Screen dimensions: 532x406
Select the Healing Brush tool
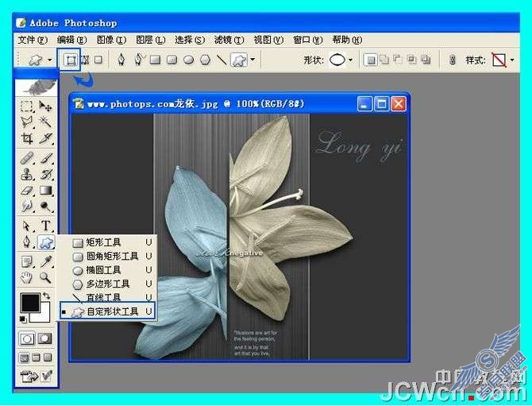pos(27,158)
